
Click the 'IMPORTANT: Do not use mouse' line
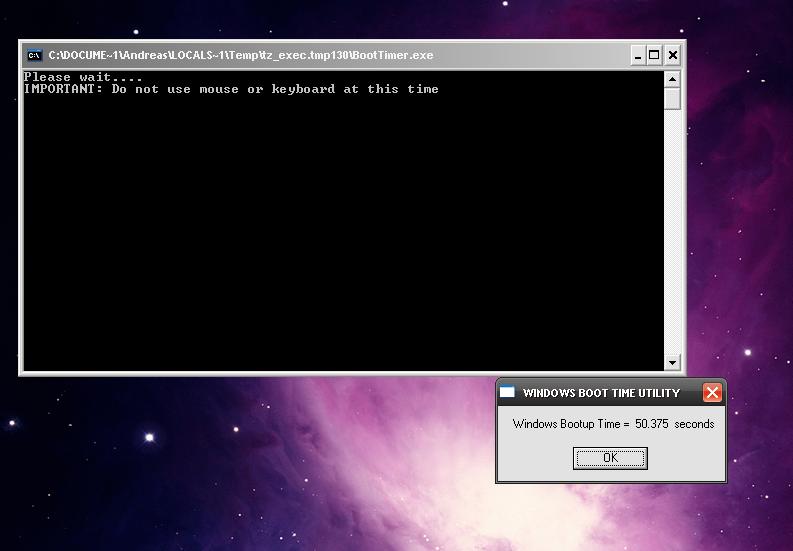(x=231, y=89)
